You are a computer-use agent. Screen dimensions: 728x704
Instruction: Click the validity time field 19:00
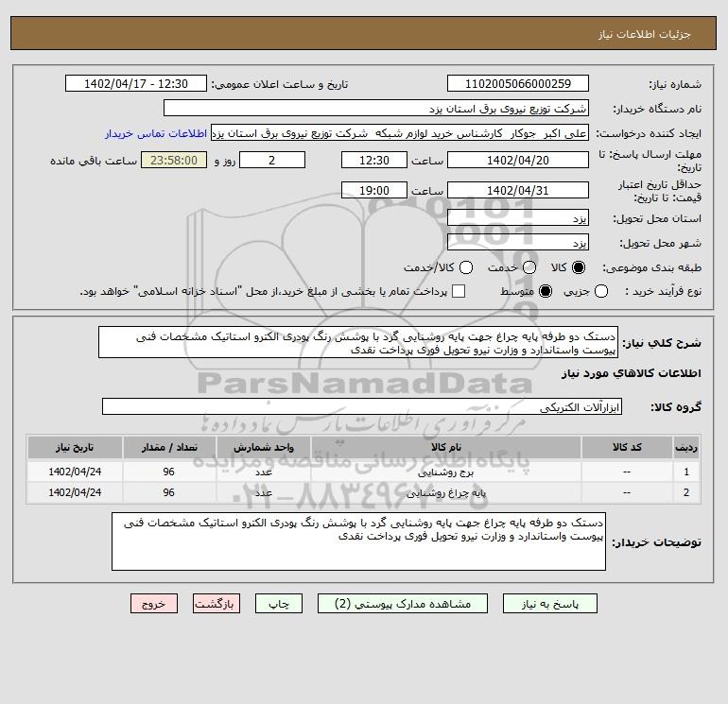pos(374,190)
